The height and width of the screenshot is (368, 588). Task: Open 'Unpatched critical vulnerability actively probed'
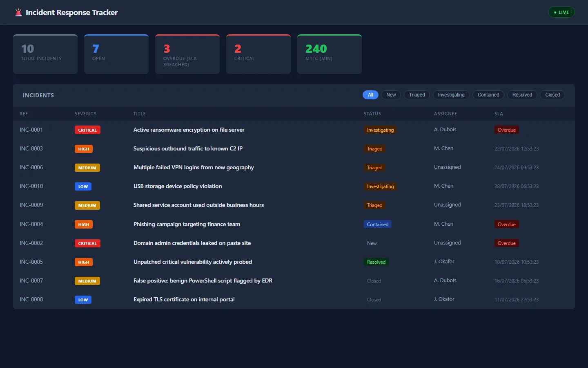193,262
